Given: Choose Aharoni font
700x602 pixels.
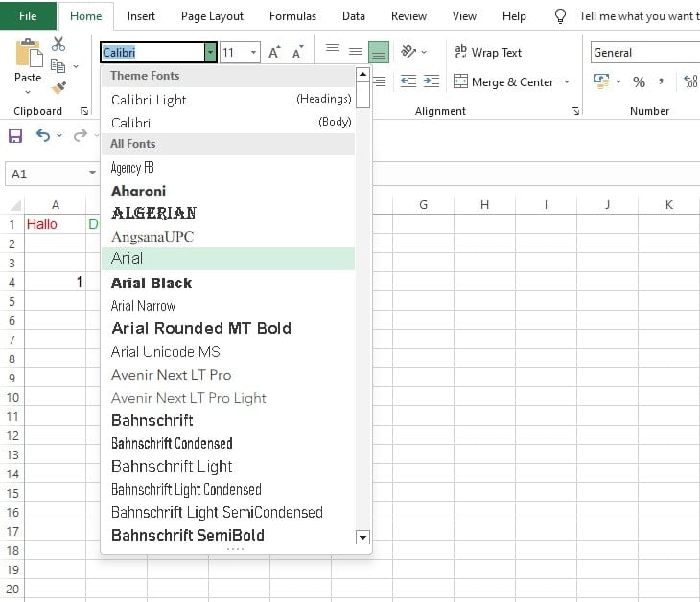Looking at the screenshot, I should 228,191.
